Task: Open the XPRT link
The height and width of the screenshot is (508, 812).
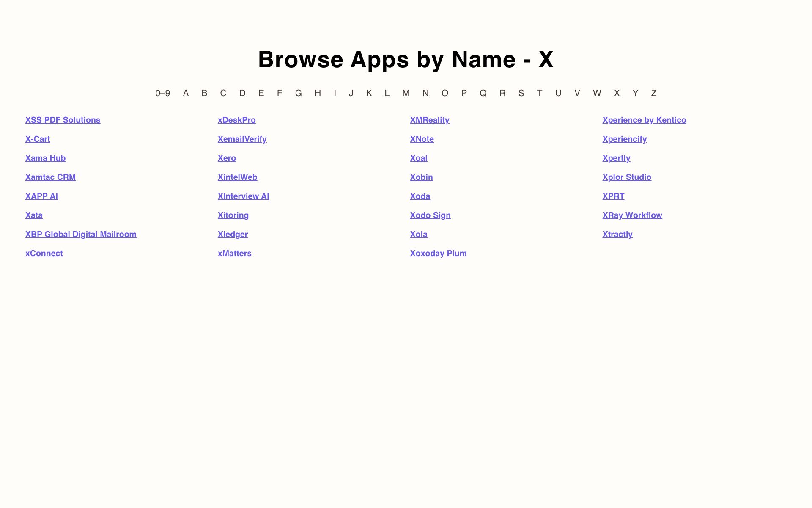Action: coord(613,196)
